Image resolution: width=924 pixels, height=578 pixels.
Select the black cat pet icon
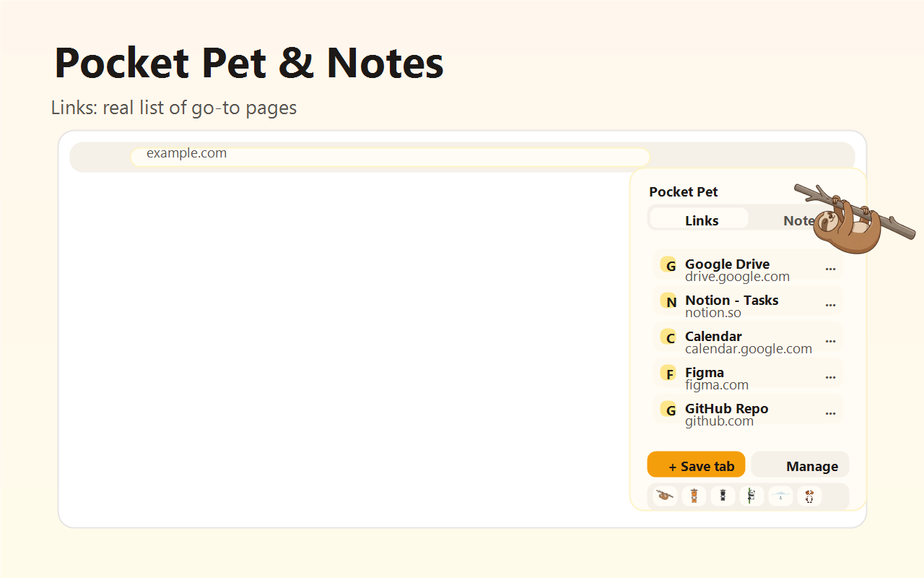pyautogui.click(x=723, y=496)
